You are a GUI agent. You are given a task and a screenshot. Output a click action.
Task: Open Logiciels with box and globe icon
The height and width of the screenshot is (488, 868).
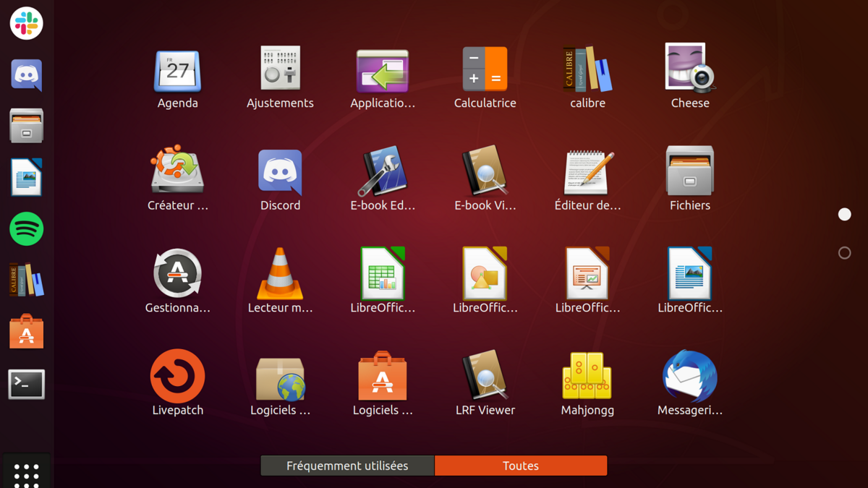point(281,379)
